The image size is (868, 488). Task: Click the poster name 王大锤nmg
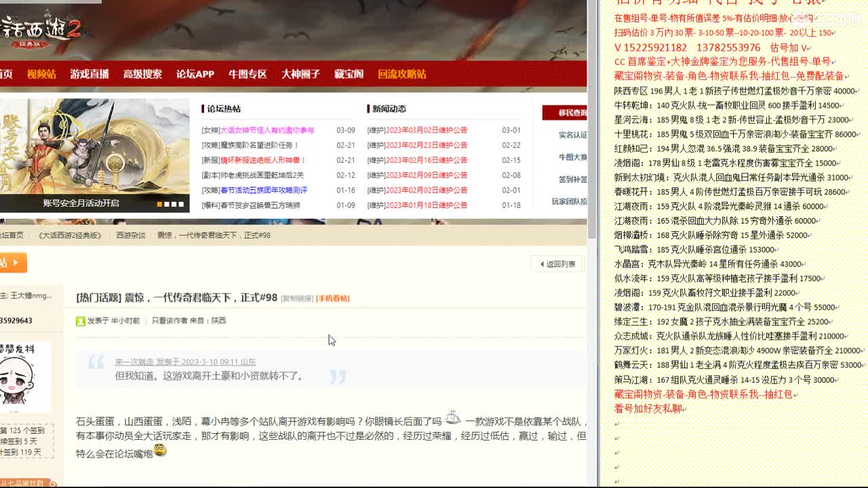pyautogui.click(x=31, y=296)
